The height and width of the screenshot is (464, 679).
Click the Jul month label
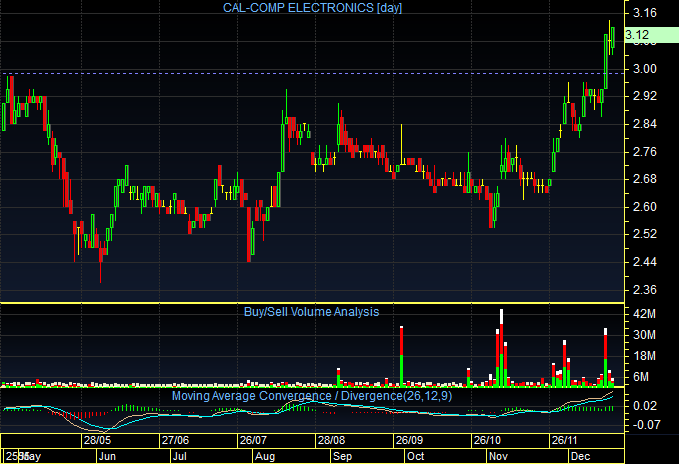(179, 456)
